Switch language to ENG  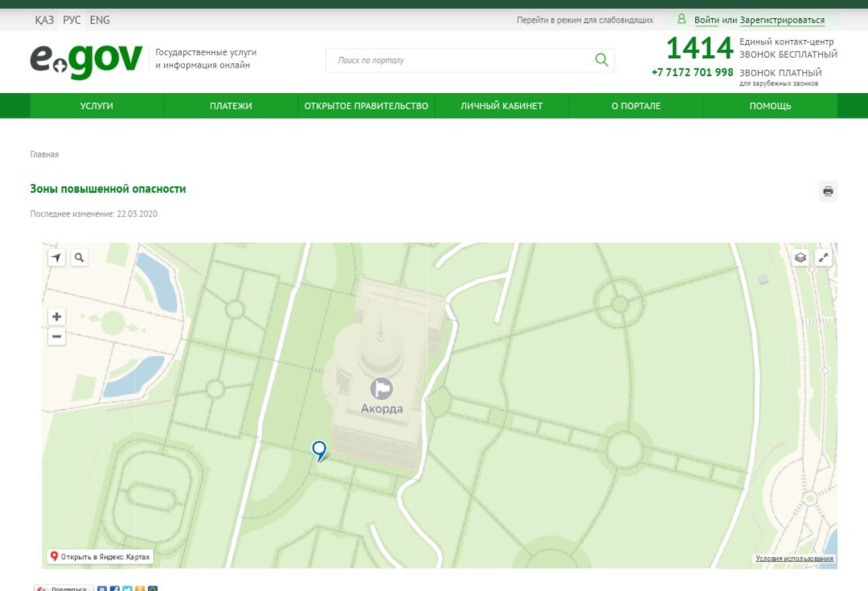pyautogui.click(x=100, y=20)
